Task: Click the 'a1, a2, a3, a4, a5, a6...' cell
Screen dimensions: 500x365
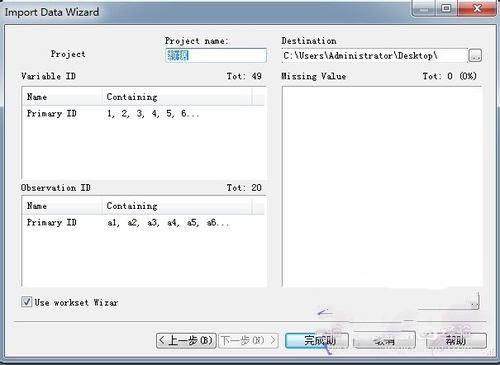Action: [x=168, y=222]
